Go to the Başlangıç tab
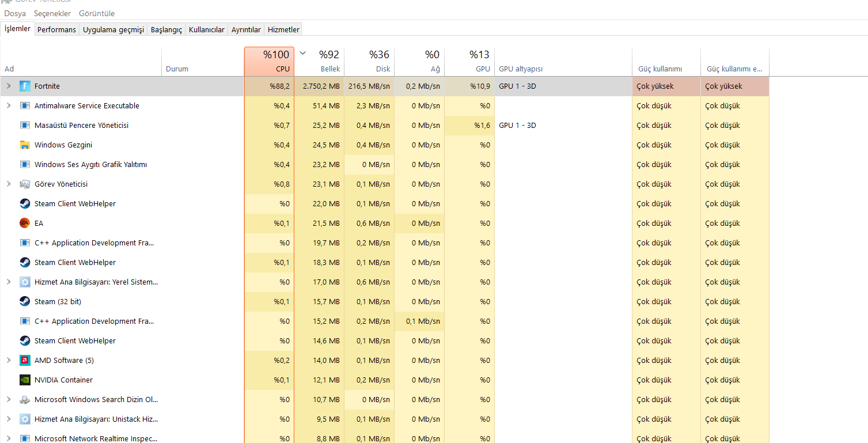Viewport: 868px width, 443px height. click(166, 29)
